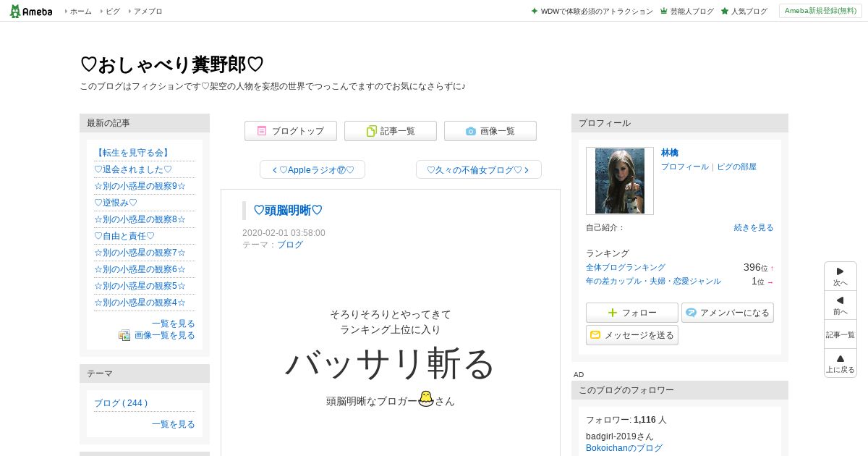868x456 pixels.
Task: Click 記事一覧 floating navigation button
Action: (841, 334)
